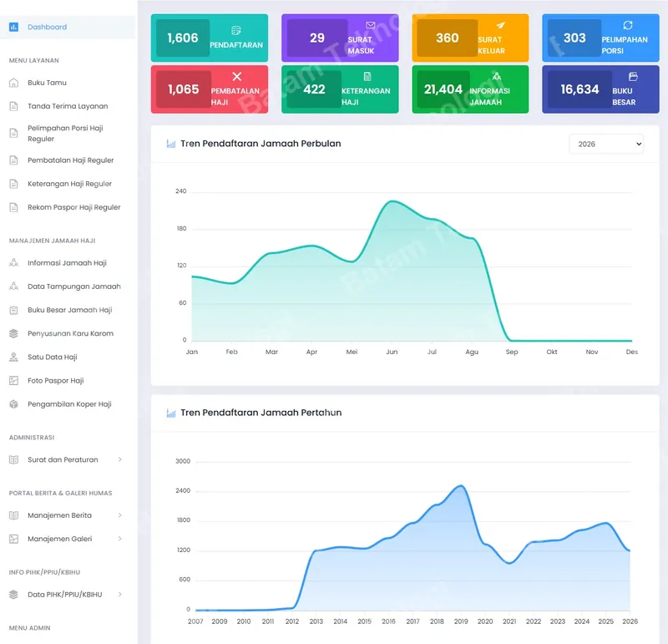Click the Keterangan Haji Reguler document icon
Screen dimensions: 668x644
pyautogui.click(x=13, y=184)
